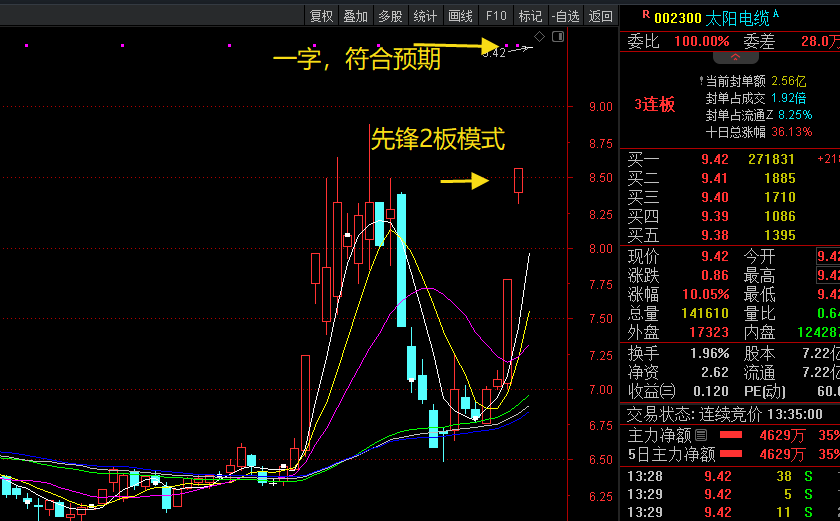Select the 买一 bid row price 9.42
Viewport: 840px width, 521px height.
[715, 159]
